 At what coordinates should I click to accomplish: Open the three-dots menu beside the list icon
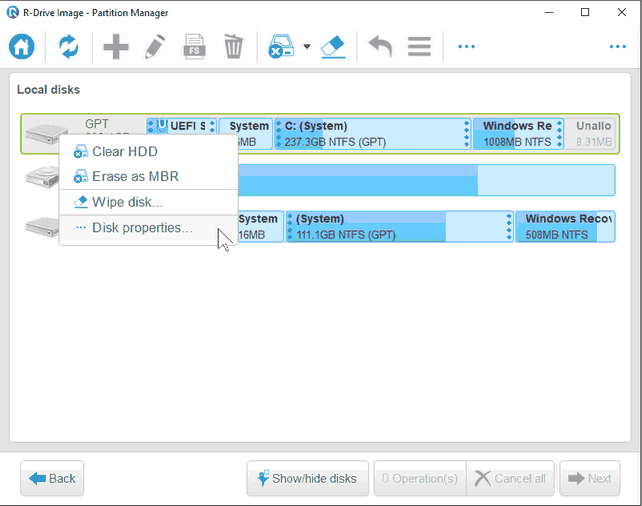[x=466, y=47]
